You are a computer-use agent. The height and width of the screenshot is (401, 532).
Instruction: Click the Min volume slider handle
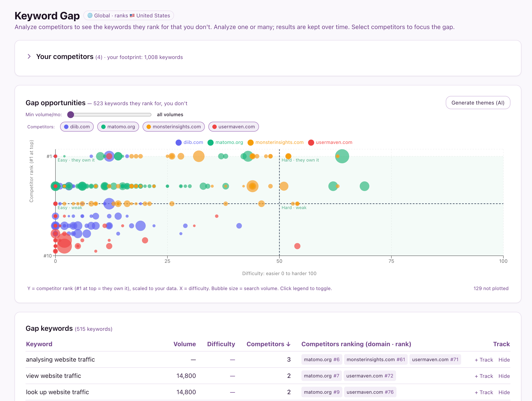click(x=70, y=115)
